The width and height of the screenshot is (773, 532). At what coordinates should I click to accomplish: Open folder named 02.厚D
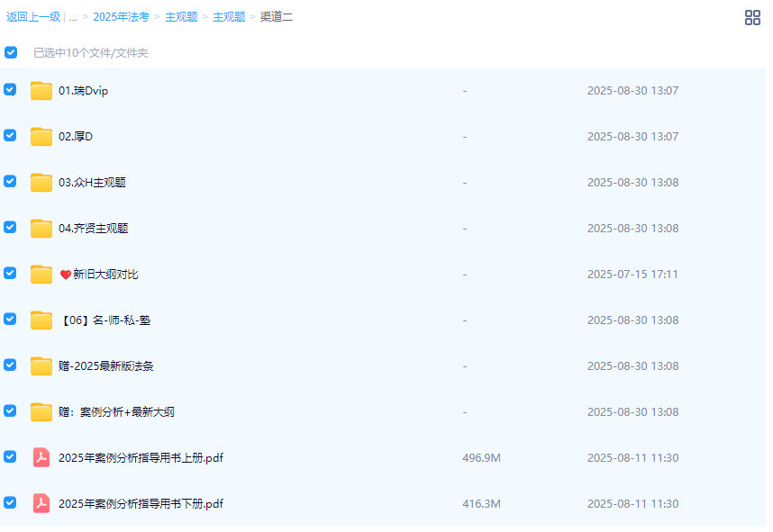coord(76,137)
